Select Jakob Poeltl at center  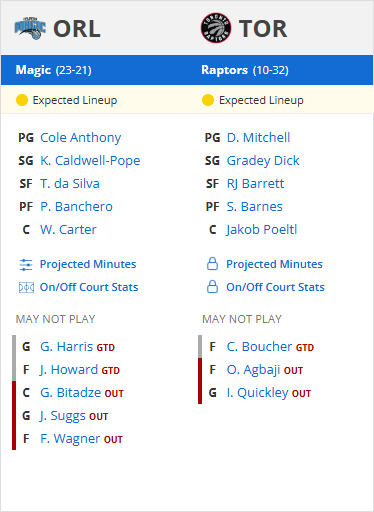click(x=262, y=230)
